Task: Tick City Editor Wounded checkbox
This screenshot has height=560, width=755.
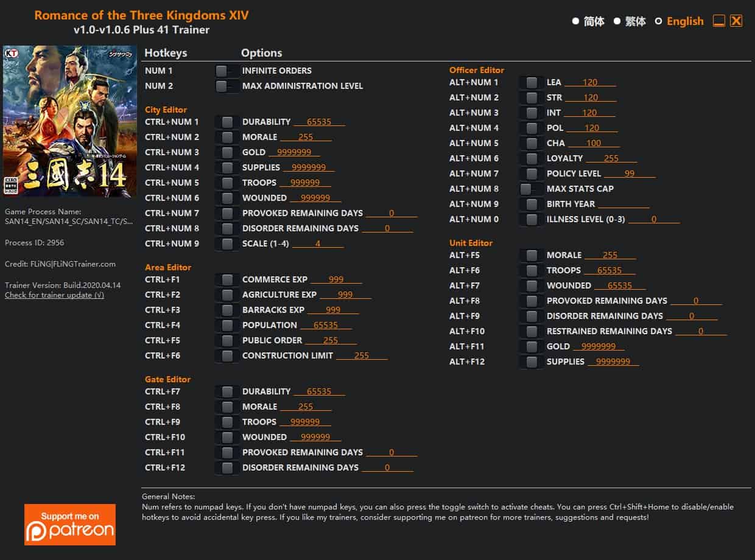Action: (x=227, y=198)
